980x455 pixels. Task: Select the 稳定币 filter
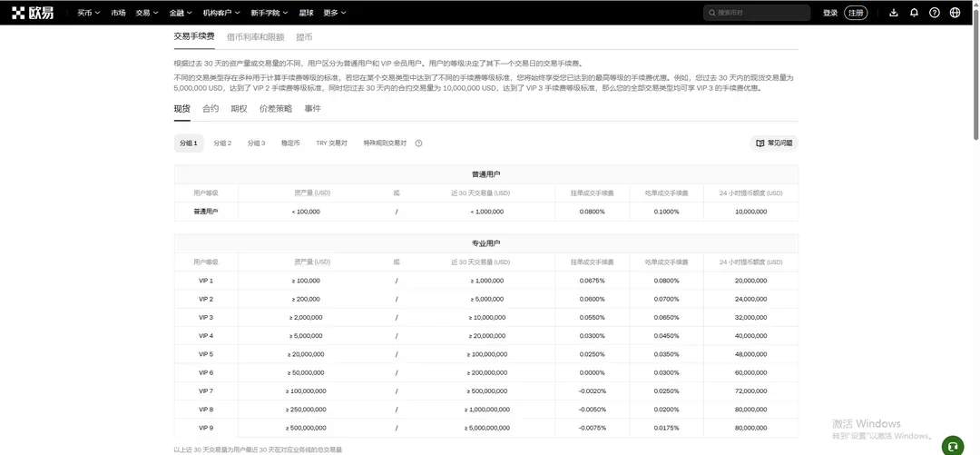click(x=290, y=143)
